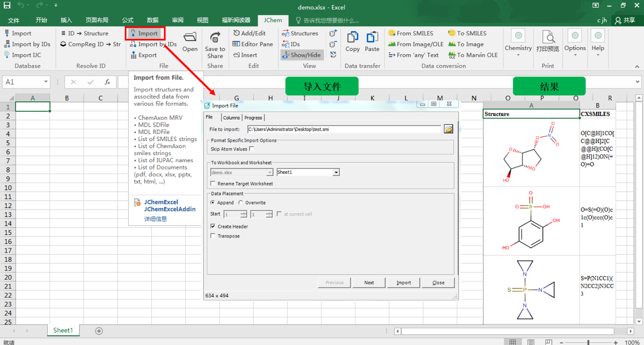The image size is (644, 345).
Task: Click Save to Share icon
Action: [x=215, y=45]
